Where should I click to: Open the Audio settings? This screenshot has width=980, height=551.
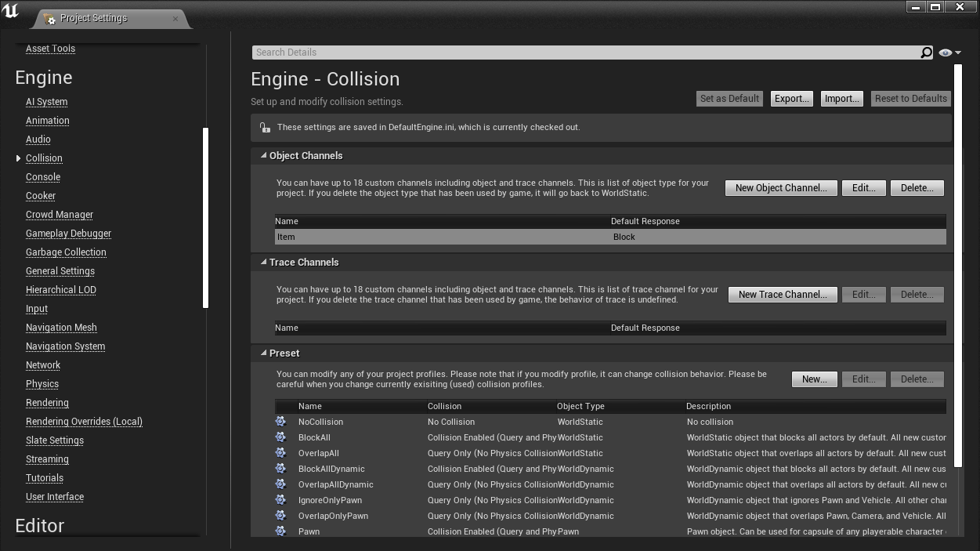pos(38,140)
